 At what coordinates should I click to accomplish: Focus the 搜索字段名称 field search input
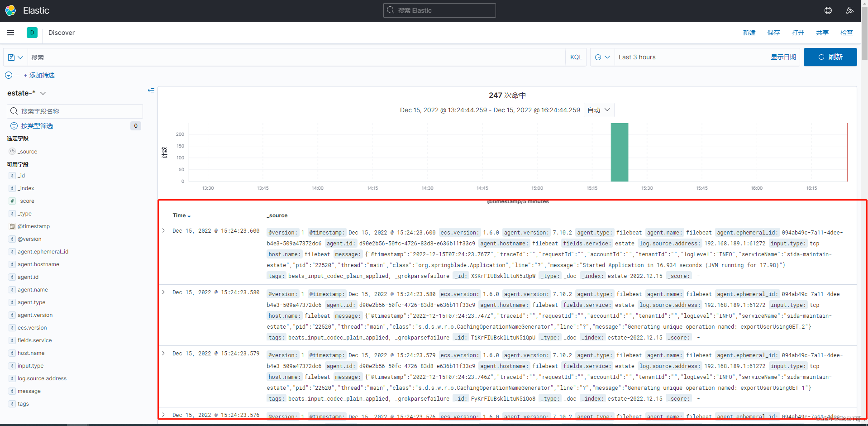coord(75,111)
